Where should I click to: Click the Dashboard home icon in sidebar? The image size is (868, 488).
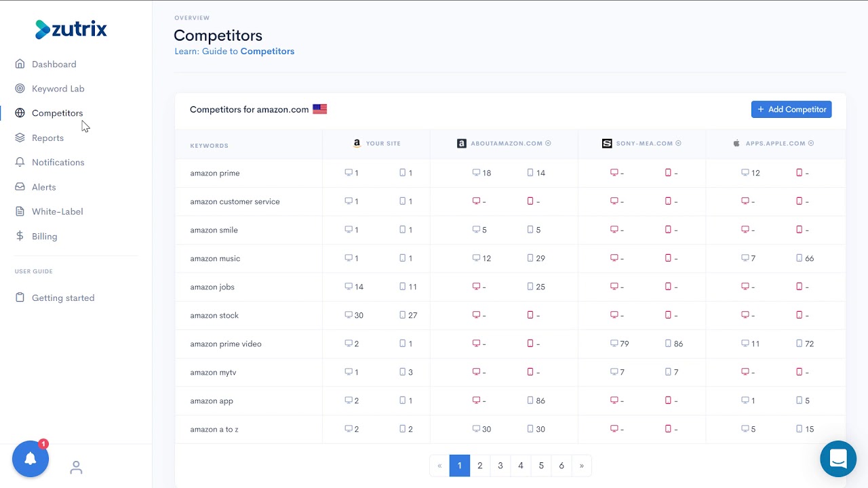click(20, 64)
